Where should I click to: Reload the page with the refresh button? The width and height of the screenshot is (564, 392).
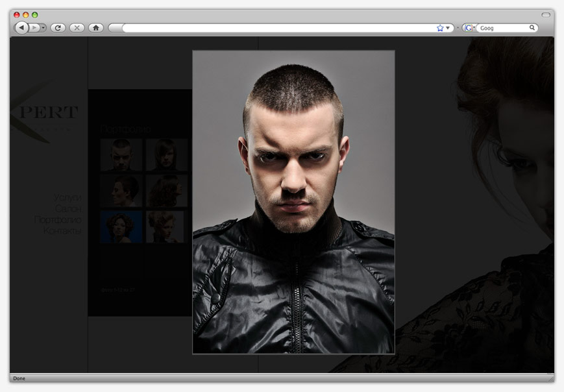58,28
